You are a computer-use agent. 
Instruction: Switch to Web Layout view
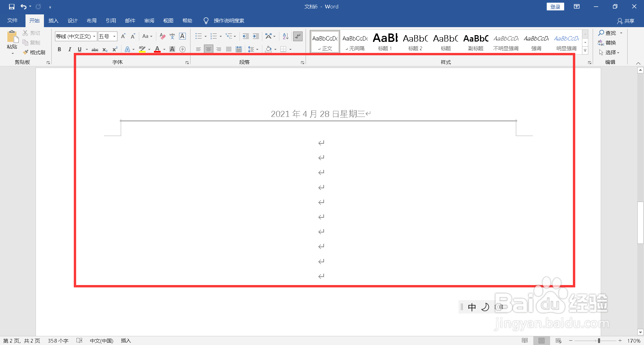click(x=558, y=341)
